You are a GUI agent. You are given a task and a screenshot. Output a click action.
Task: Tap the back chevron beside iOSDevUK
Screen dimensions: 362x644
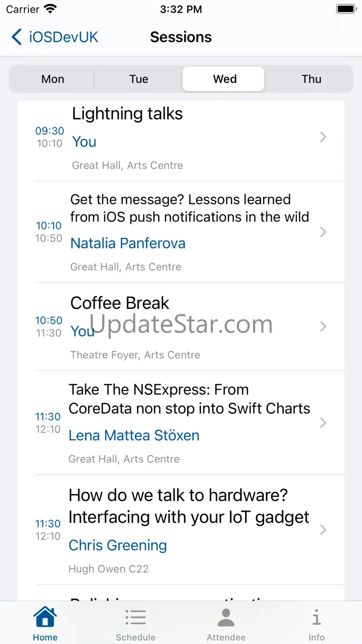[17, 37]
